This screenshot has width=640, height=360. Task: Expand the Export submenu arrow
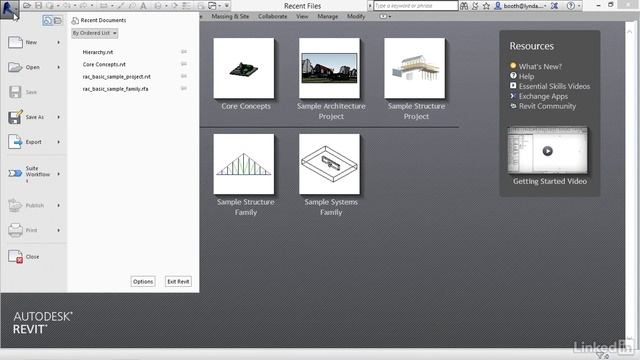point(59,142)
